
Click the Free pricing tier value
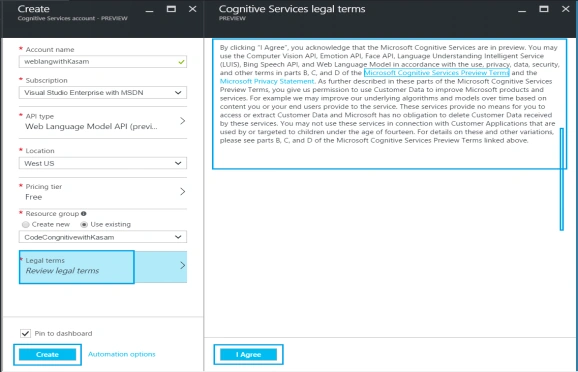click(x=34, y=197)
